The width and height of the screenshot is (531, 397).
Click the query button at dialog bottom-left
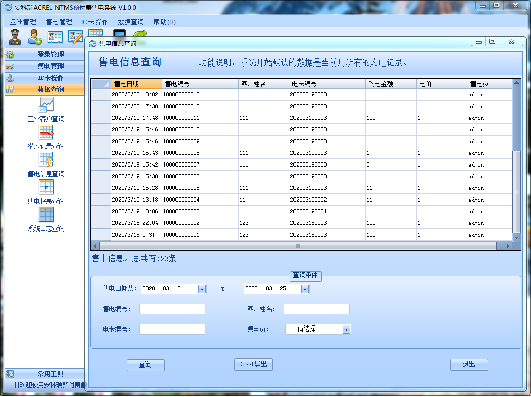click(x=146, y=365)
